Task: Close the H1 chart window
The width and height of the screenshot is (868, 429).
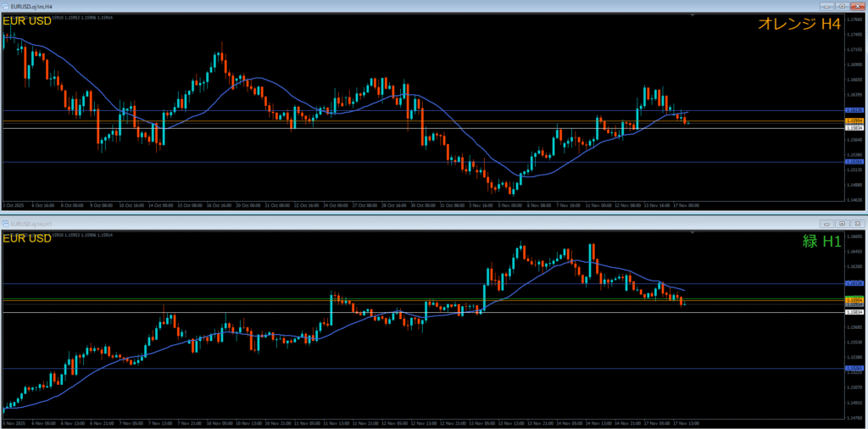Action: pos(857,223)
